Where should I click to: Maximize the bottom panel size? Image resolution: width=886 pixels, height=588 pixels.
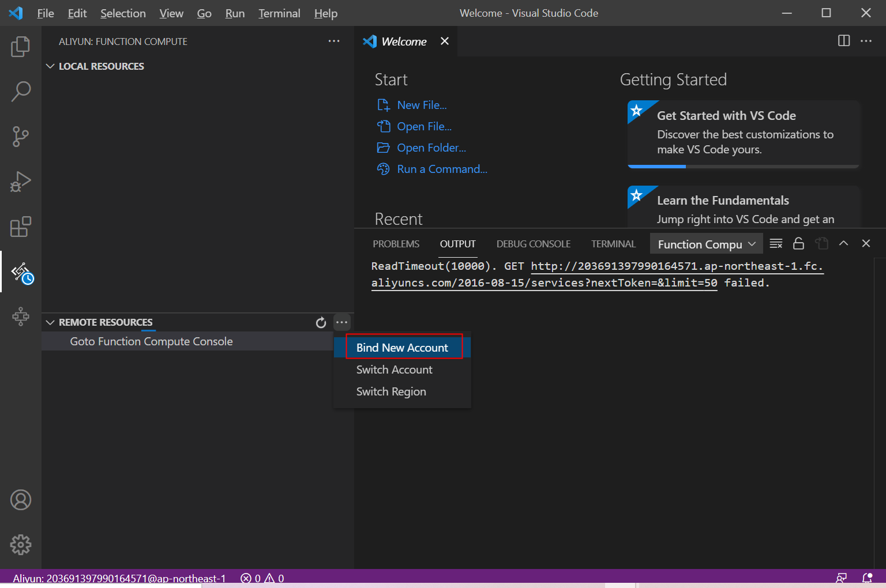pyautogui.click(x=843, y=243)
